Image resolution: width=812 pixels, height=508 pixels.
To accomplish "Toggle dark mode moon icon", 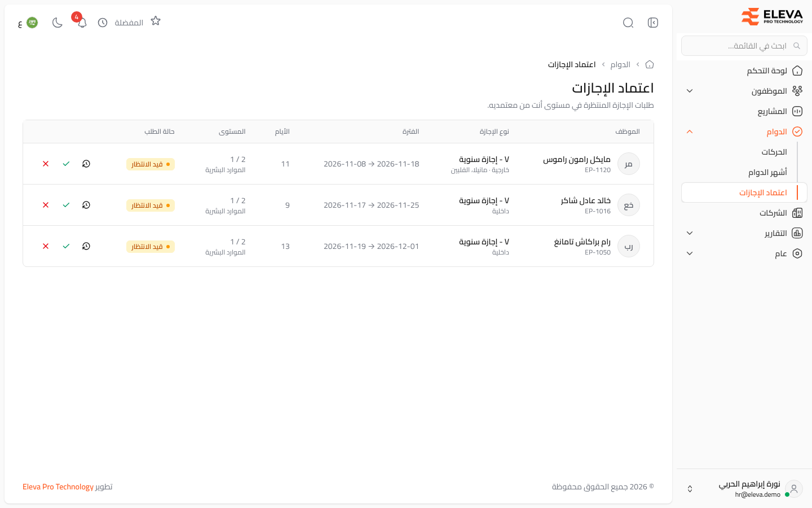I will tap(58, 23).
